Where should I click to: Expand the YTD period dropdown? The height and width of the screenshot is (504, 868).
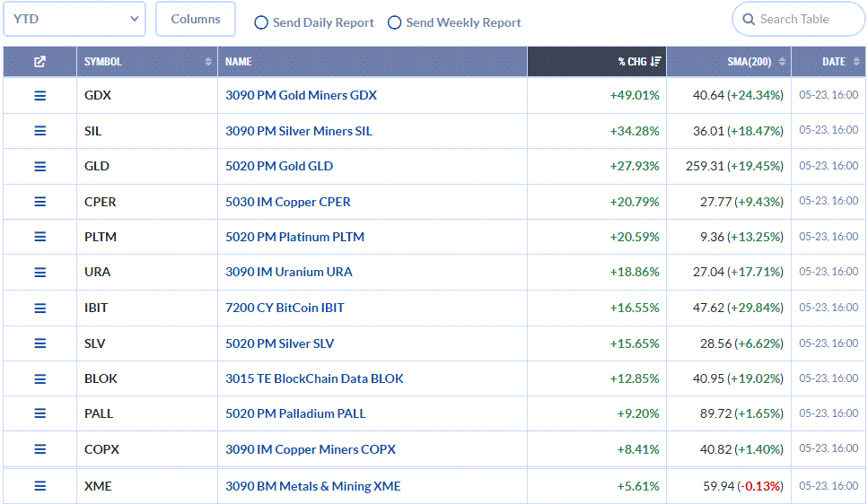tap(75, 19)
